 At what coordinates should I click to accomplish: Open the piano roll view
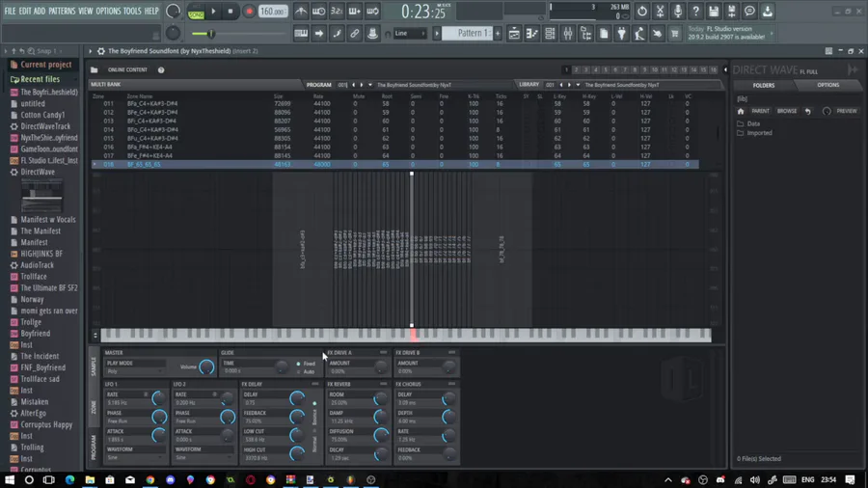click(x=531, y=34)
